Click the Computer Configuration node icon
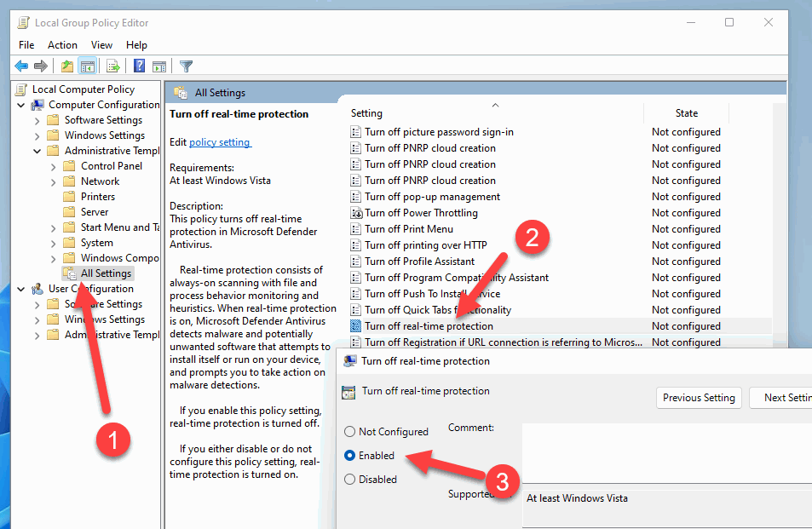 point(37,105)
